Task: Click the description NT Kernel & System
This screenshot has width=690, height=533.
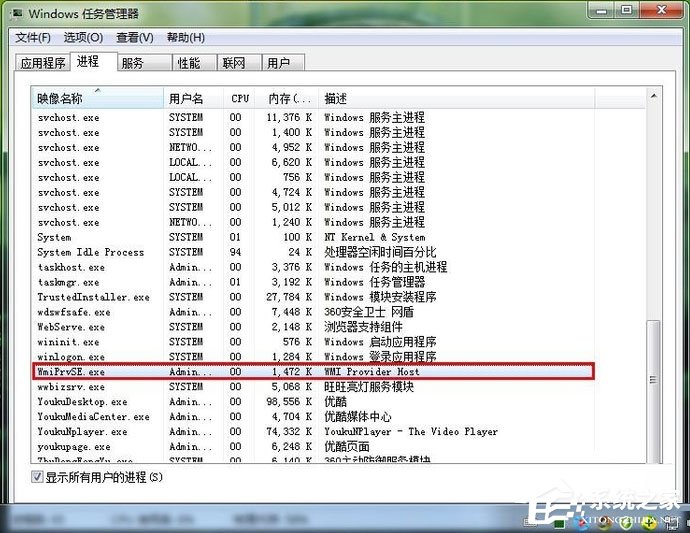Action: coord(374,237)
